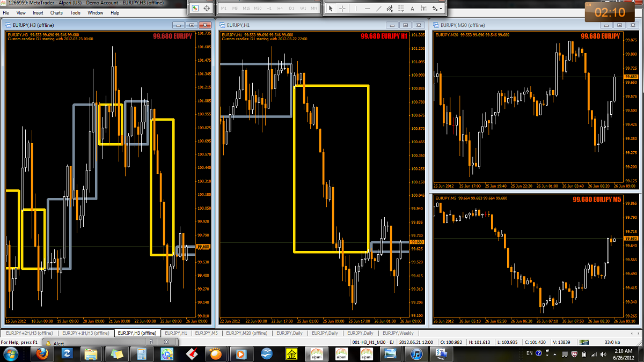Choose the Trendline drawing tool
Image resolution: width=644 pixels, height=362 pixels.
(x=379, y=9)
